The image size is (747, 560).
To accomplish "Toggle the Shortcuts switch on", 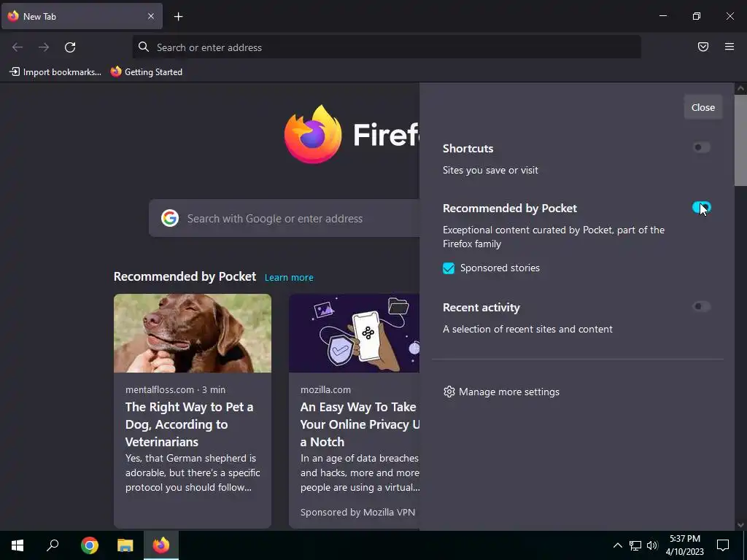I will click(701, 147).
